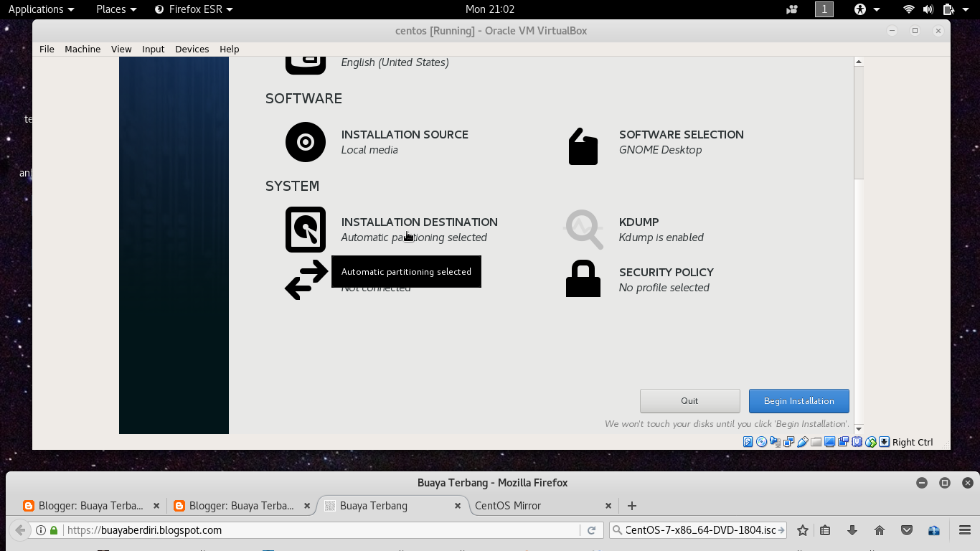Screen dimensions: 980x551
Task: Open the Places menu dropdown
Action: pyautogui.click(x=116, y=9)
